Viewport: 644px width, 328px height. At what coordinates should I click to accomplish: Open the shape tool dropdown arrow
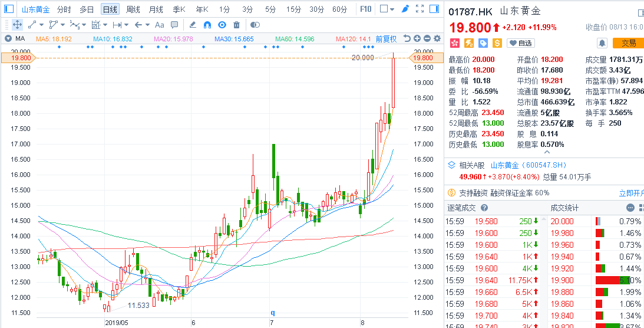(63, 25)
